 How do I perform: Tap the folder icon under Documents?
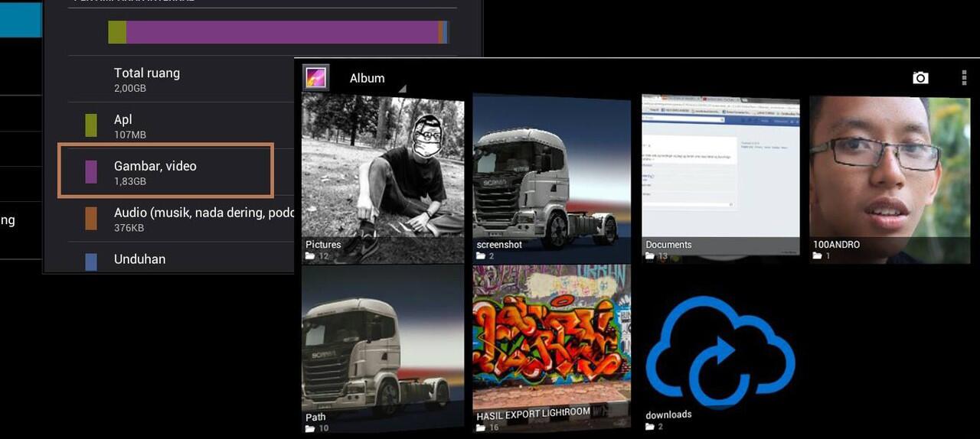[650, 256]
